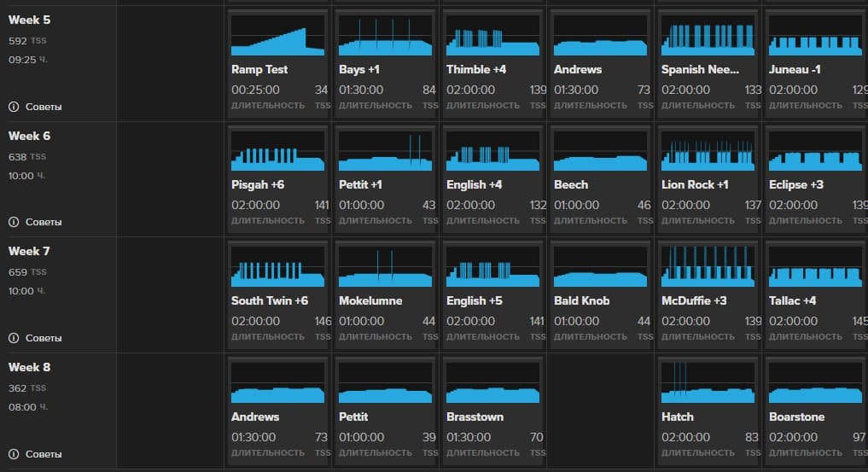Select the Thimble +4 workout title

tap(476, 69)
